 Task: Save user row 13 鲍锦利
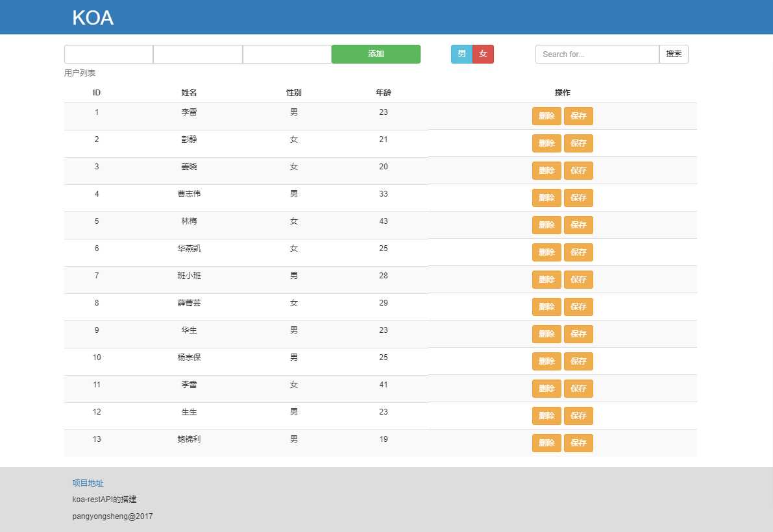click(578, 443)
